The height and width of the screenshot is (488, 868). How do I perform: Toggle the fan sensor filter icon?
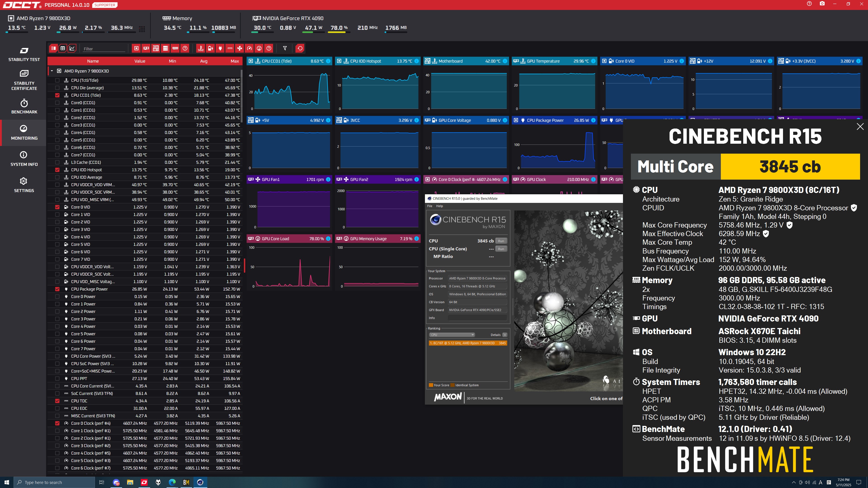point(240,49)
